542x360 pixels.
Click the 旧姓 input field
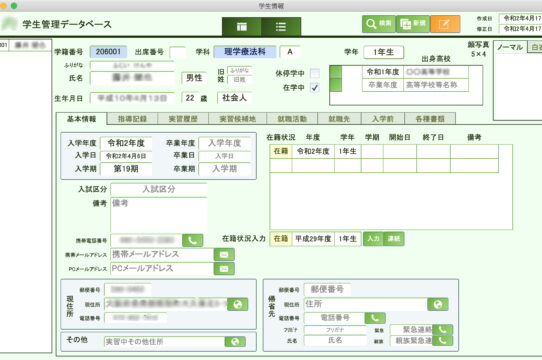tap(240, 80)
